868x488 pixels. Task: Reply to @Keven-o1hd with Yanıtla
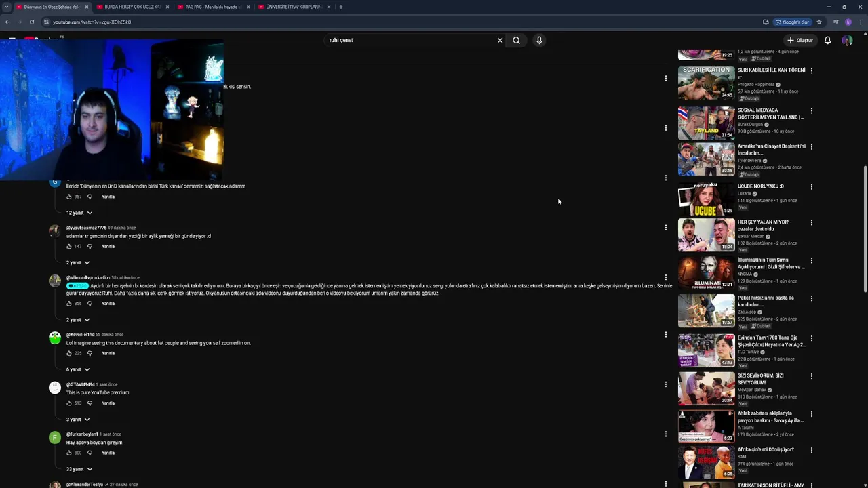pyautogui.click(x=108, y=353)
